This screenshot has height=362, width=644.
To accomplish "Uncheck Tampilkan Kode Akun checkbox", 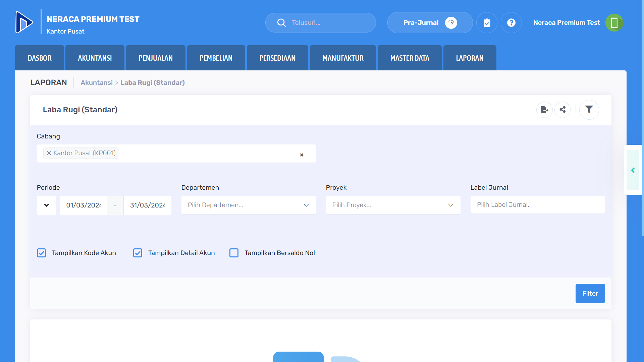I will tap(41, 253).
